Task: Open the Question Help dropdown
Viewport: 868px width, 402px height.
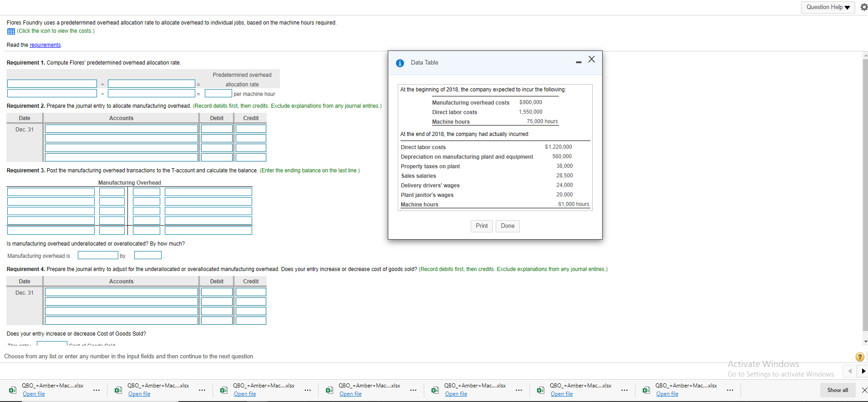Action: [x=828, y=7]
